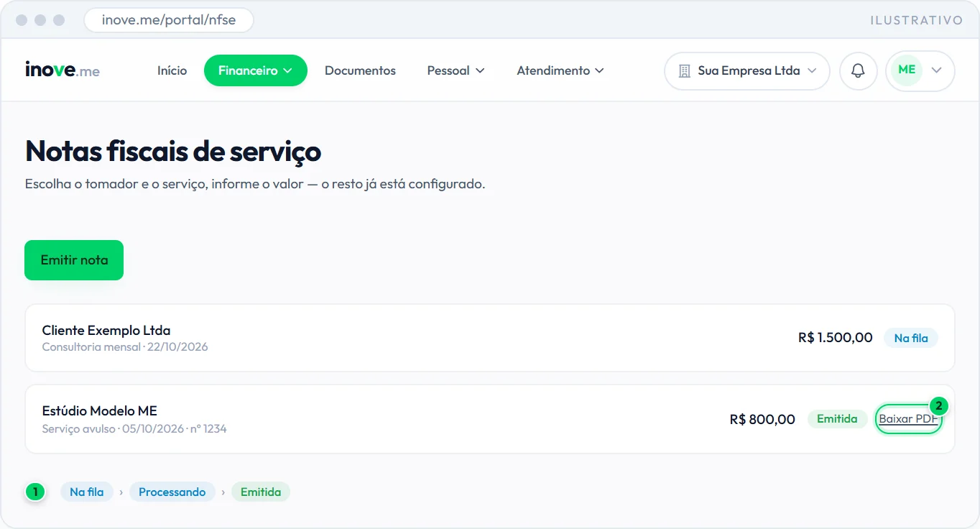Go to the Início page

pyautogui.click(x=172, y=70)
